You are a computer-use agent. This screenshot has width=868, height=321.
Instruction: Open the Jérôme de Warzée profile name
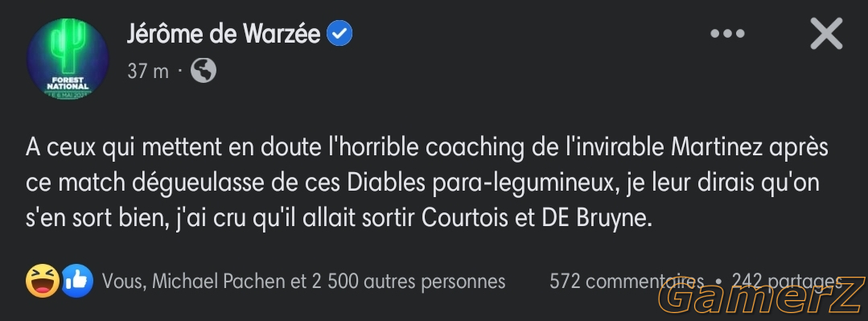pos(224,35)
